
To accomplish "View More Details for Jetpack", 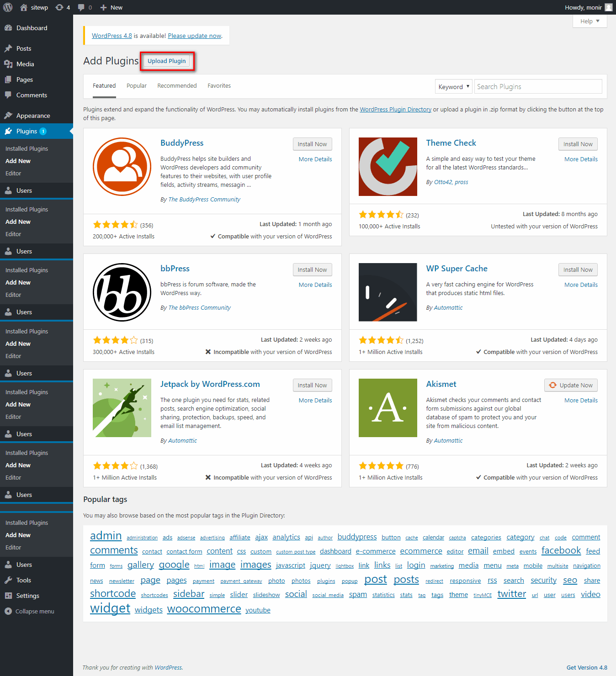I will (315, 400).
